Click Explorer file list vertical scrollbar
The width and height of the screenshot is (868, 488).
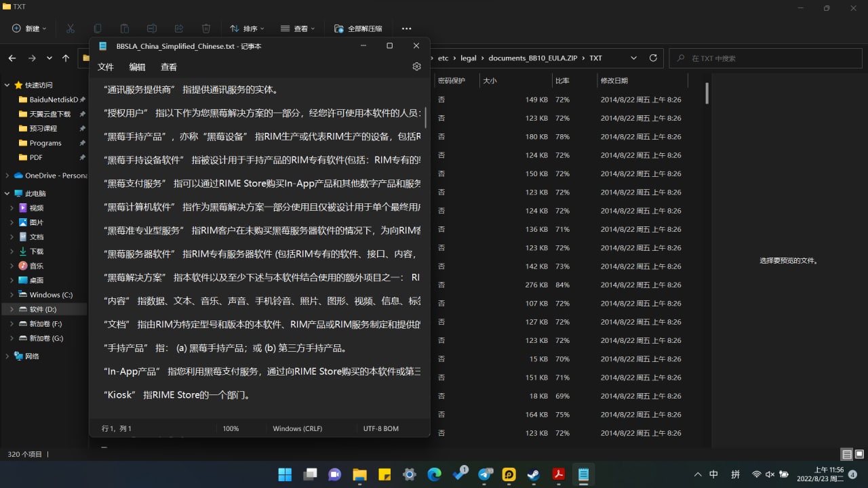(x=707, y=93)
